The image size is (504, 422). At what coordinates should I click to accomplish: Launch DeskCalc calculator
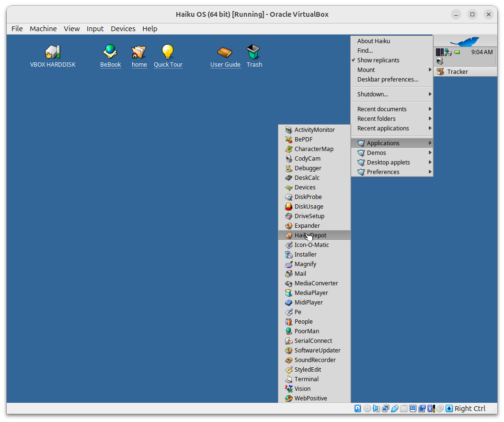(x=314, y=177)
